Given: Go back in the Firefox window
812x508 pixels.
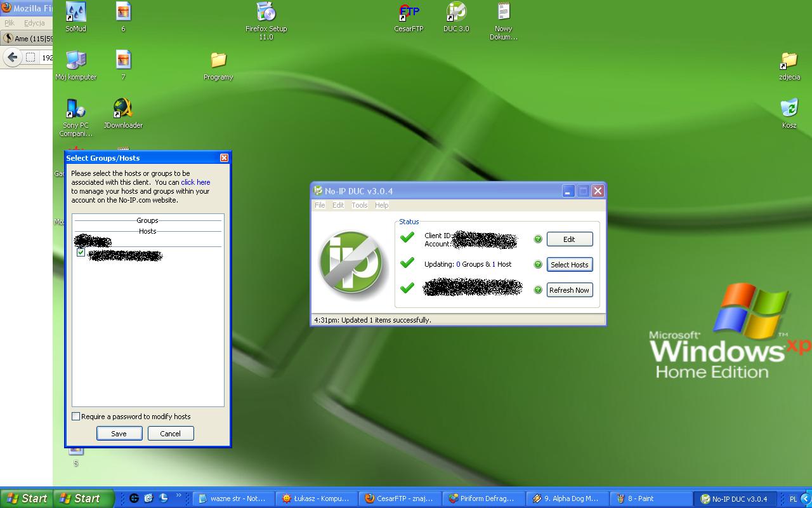Looking at the screenshot, I should point(12,57).
